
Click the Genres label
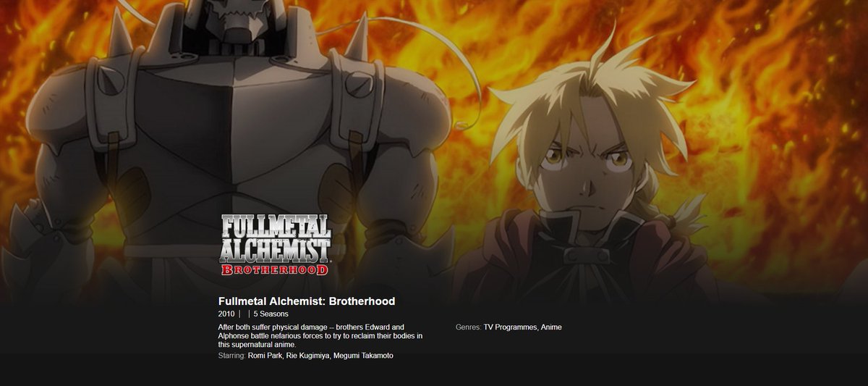pyautogui.click(x=469, y=327)
